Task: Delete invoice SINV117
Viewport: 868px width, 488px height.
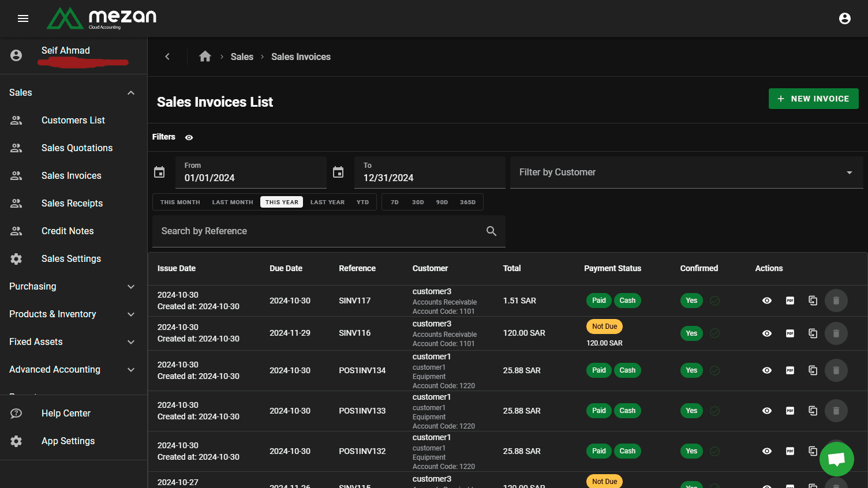Action: click(x=836, y=301)
